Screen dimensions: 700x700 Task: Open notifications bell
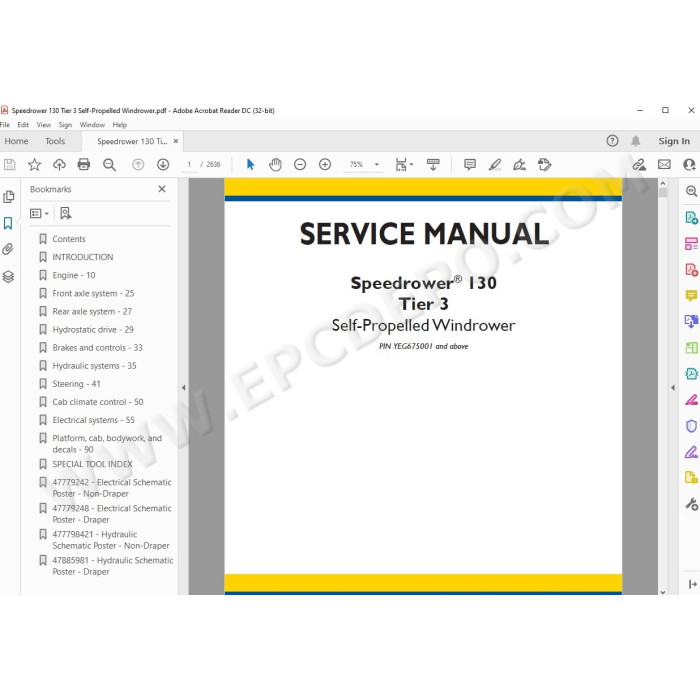[x=636, y=141]
